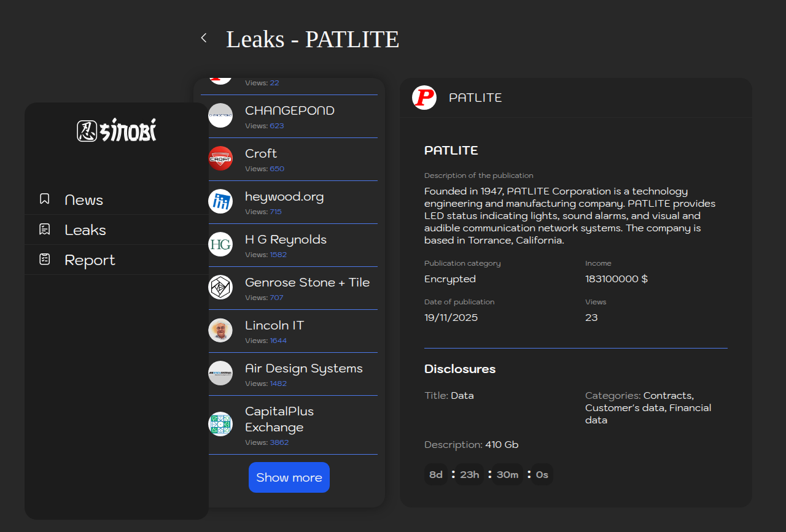Open the Report menu item

[x=90, y=260]
